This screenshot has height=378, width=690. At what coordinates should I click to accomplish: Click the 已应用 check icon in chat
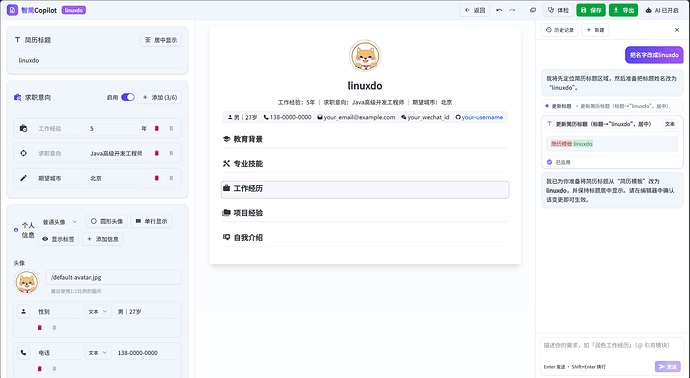(549, 162)
